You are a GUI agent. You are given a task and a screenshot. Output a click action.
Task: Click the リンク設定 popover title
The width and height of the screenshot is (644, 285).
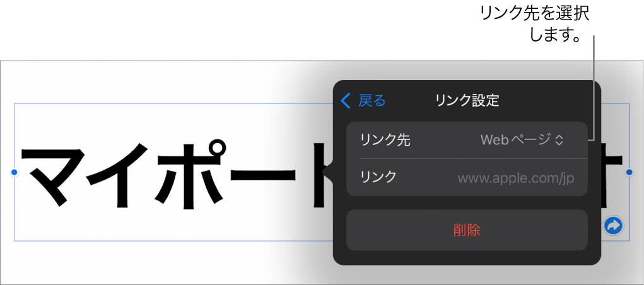pos(467,100)
